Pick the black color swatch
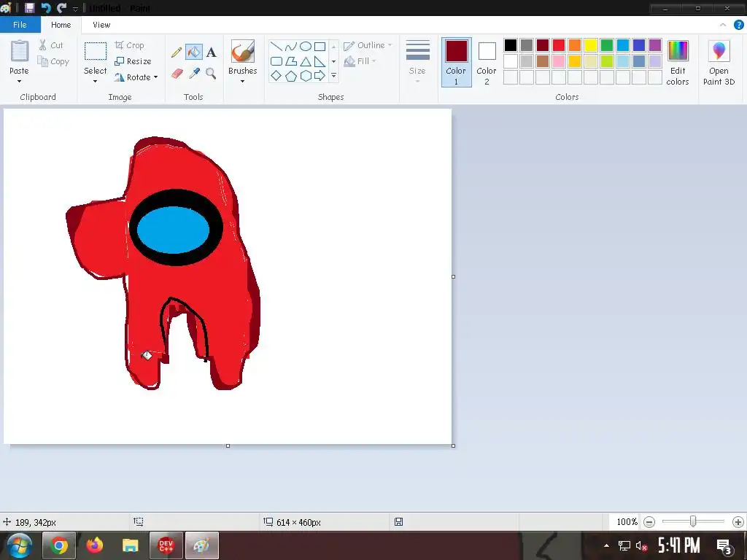This screenshot has height=560, width=747. pos(510,45)
